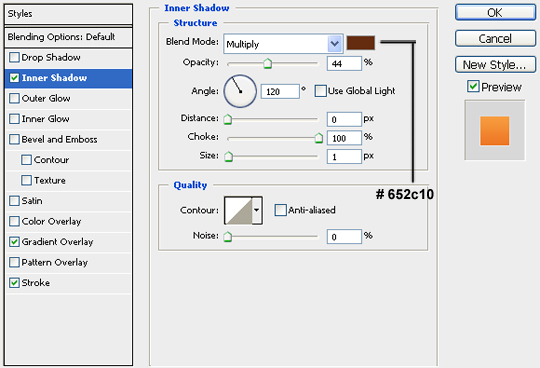Click the Size slider handle
The height and width of the screenshot is (368, 540).
(x=228, y=157)
